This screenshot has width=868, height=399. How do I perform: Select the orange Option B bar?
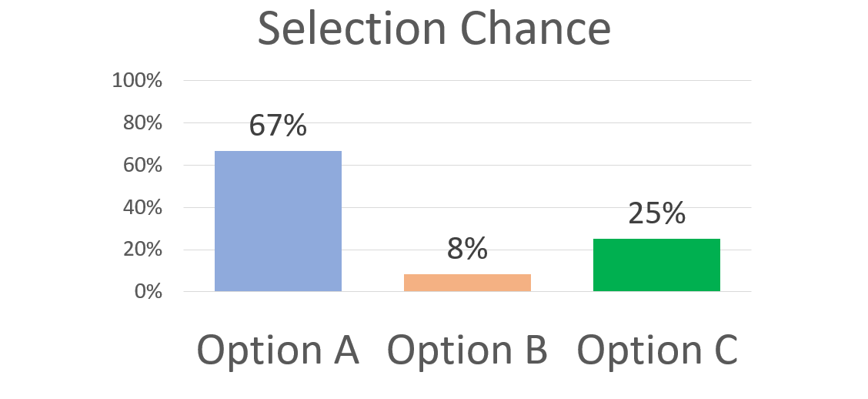click(467, 283)
